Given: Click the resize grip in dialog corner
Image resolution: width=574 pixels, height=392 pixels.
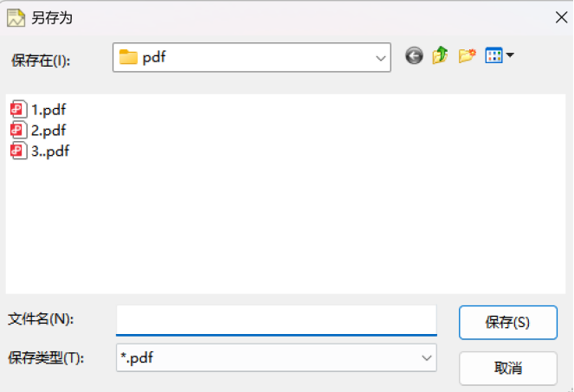Looking at the screenshot, I should 570,389.
